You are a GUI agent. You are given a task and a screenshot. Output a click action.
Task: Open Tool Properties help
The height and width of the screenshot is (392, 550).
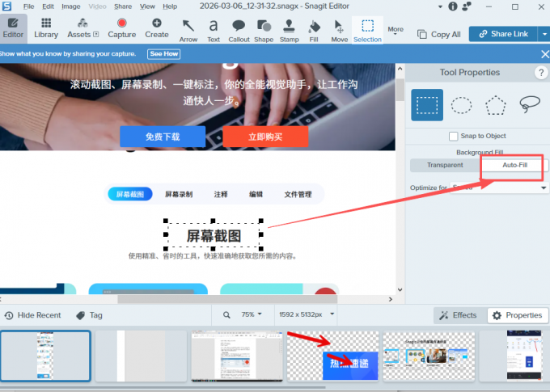click(x=541, y=73)
